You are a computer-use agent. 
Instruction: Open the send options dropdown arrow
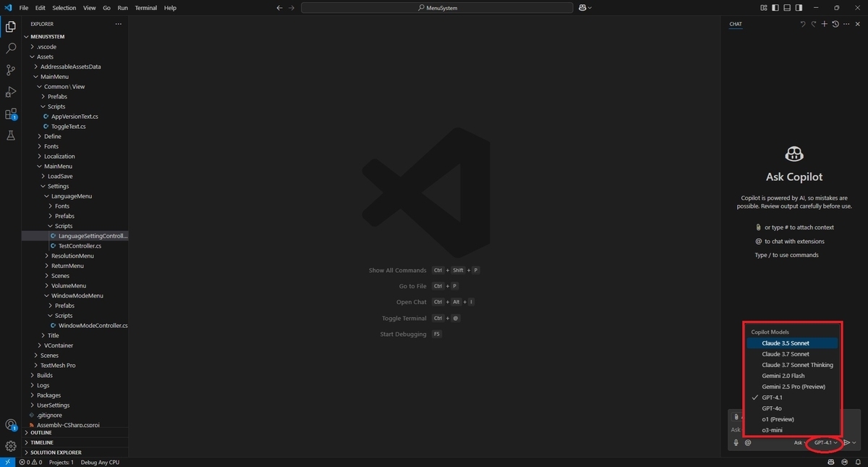tap(854, 442)
